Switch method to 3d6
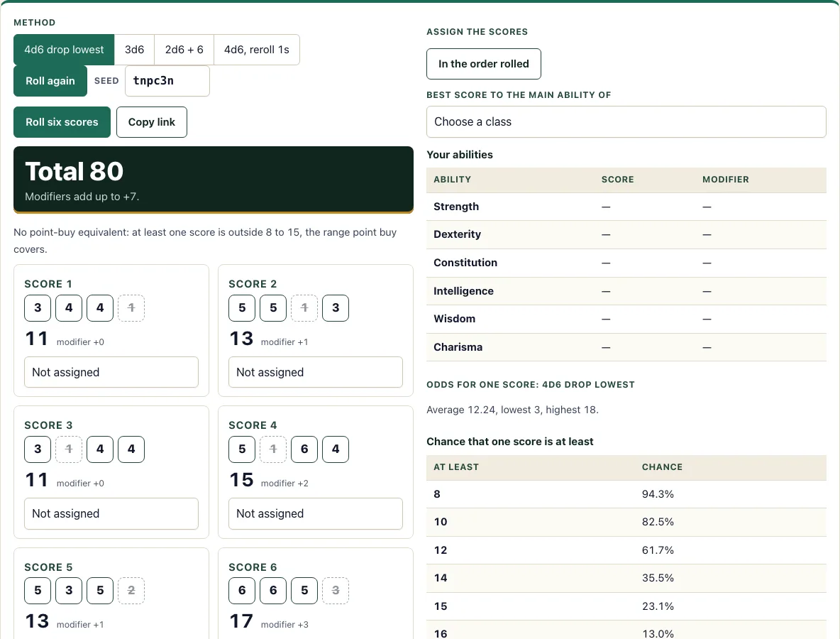This screenshot has width=840, height=639. pos(135,50)
